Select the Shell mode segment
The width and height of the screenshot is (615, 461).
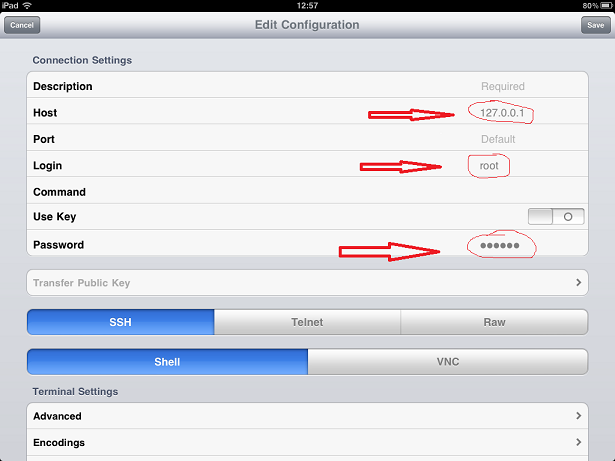pyautogui.click(x=167, y=362)
